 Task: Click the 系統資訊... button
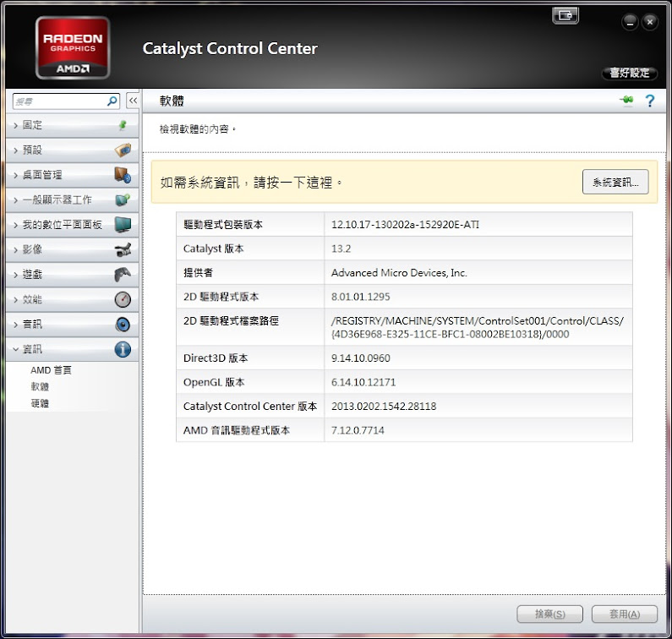click(615, 182)
